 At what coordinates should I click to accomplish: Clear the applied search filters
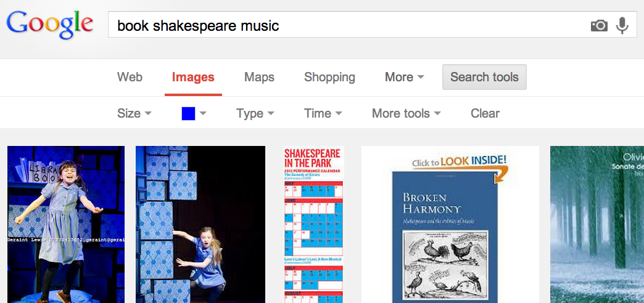coord(485,113)
